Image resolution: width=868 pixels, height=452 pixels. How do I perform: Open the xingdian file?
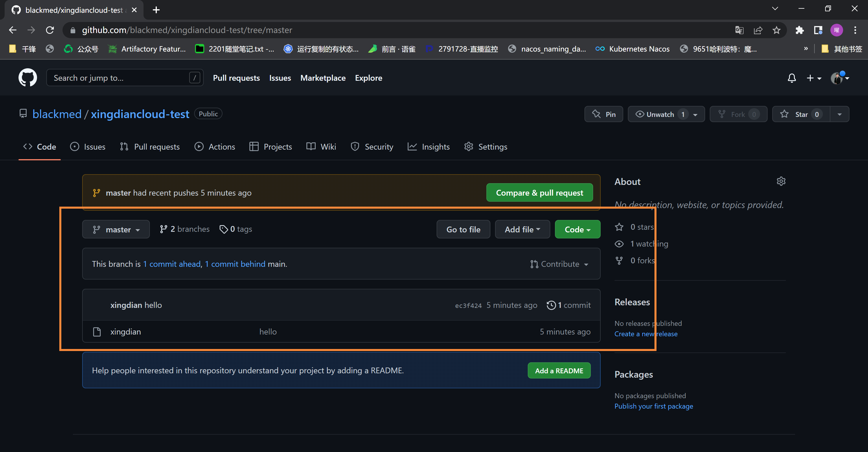[126, 332]
